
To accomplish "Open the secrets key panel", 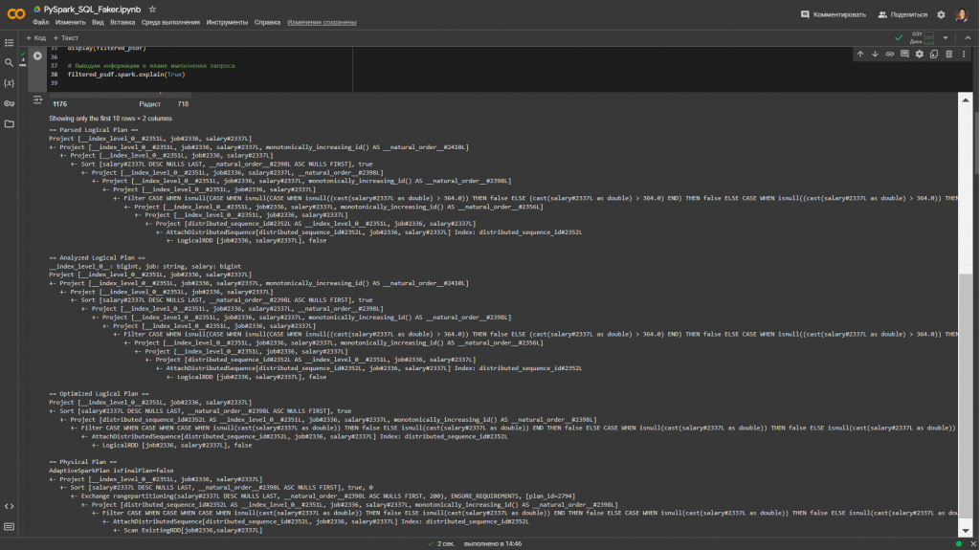I will pos(10,103).
